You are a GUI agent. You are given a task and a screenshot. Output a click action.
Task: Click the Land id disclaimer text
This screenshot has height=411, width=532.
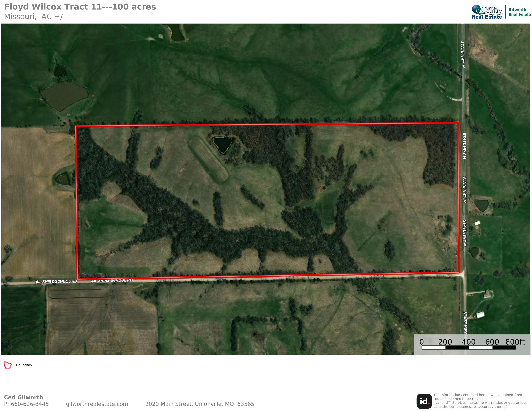tap(480, 401)
